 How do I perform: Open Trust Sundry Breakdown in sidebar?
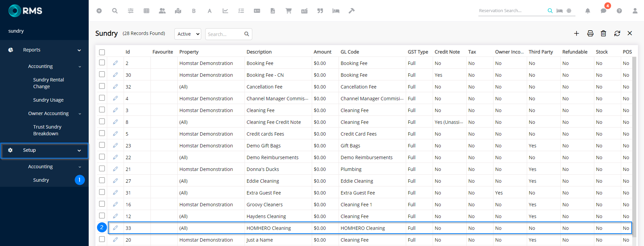pos(47,130)
